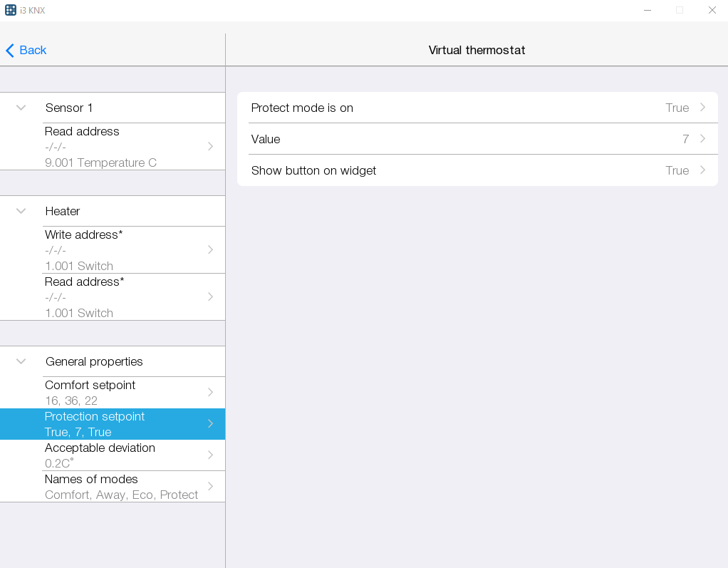Toggle Show button on widget setting
Screen dimensions: 728x568
point(477,170)
